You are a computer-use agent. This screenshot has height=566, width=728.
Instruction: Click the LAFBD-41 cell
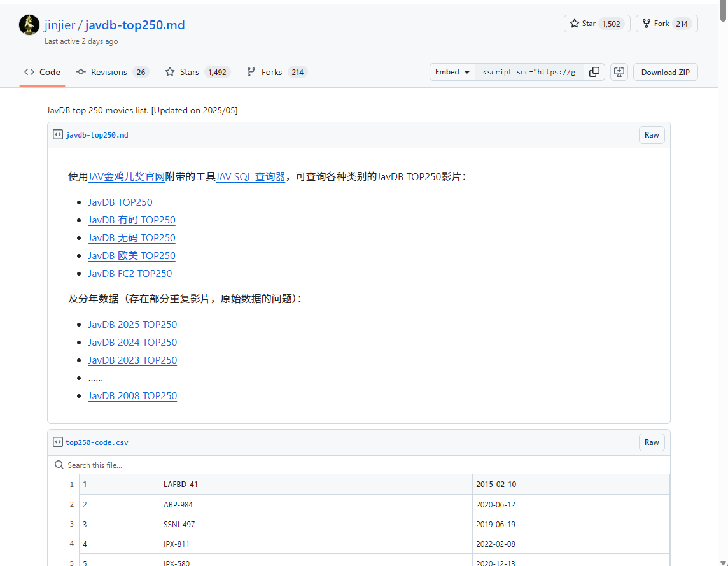coord(316,485)
